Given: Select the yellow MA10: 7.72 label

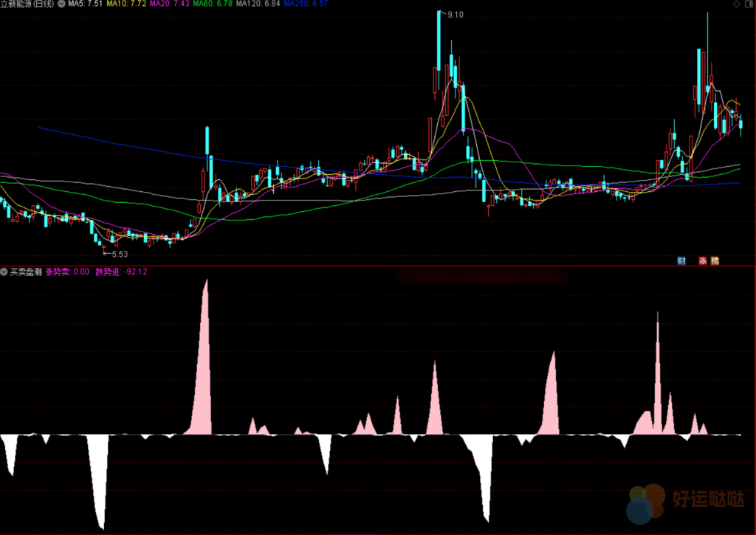Looking at the screenshot, I should pyautogui.click(x=126, y=4).
